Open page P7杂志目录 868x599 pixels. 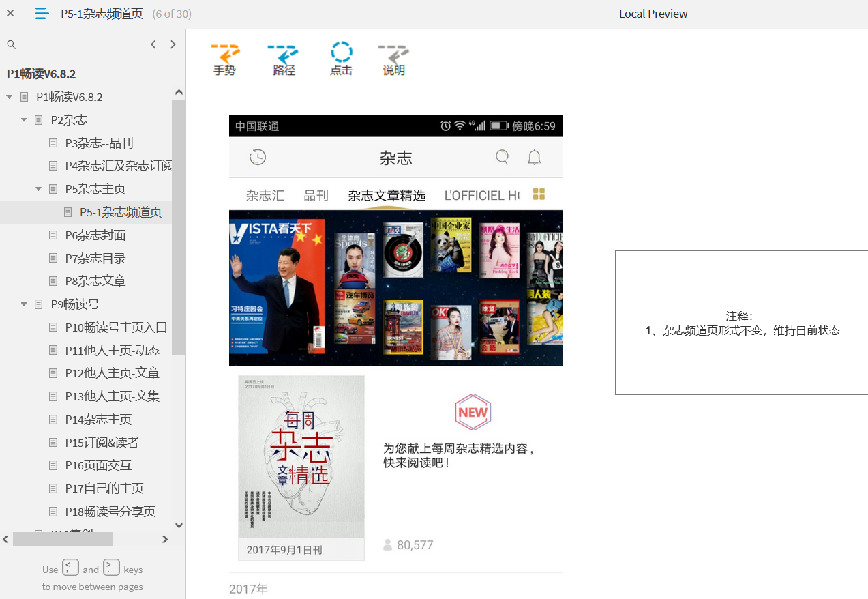coord(95,259)
